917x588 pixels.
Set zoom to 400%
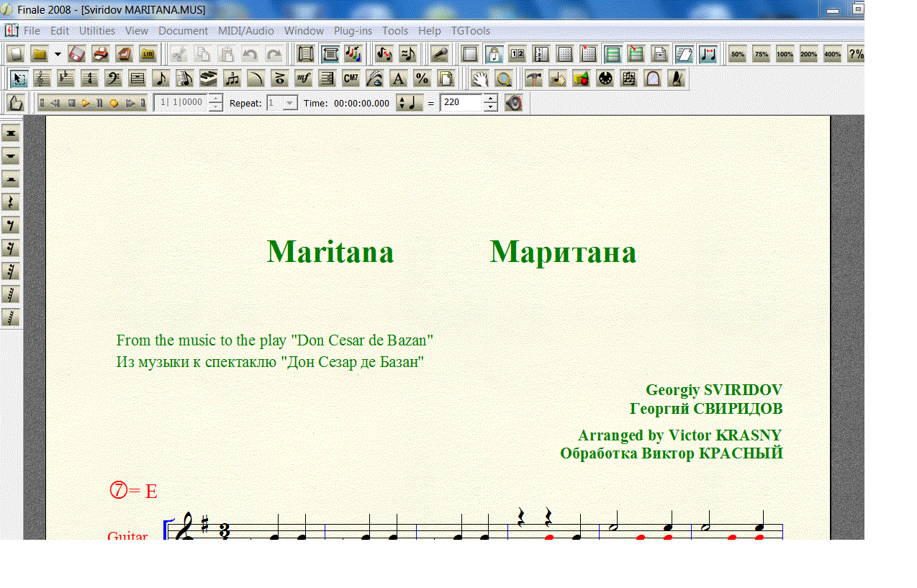(x=833, y=54)
